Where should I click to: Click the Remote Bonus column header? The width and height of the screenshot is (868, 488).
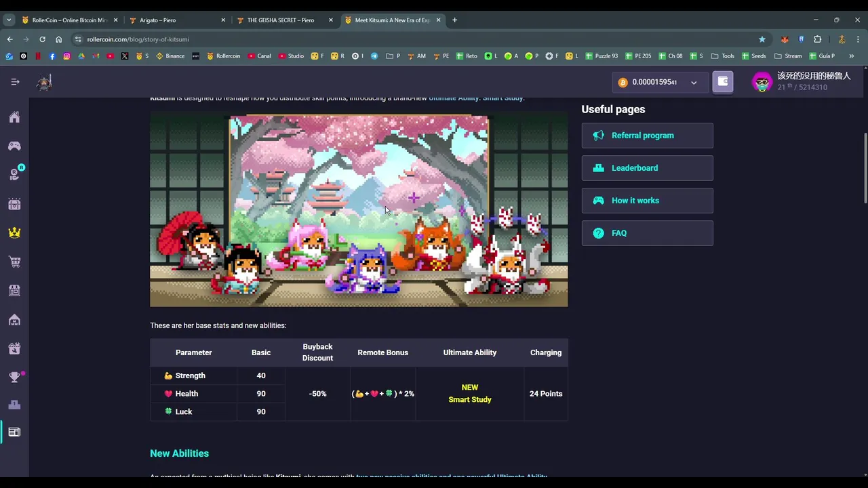point(382,352)
